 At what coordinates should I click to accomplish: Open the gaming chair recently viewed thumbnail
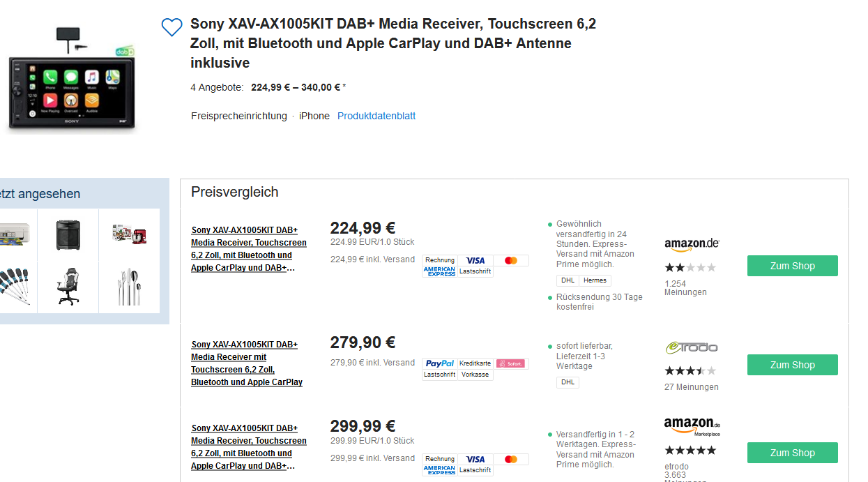click(68, 286)
